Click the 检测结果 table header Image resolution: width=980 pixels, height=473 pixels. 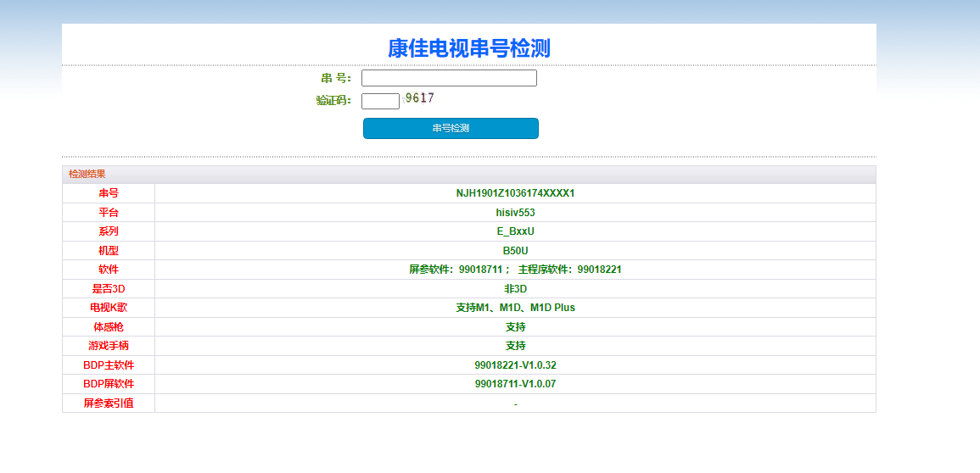pos(468,174)
